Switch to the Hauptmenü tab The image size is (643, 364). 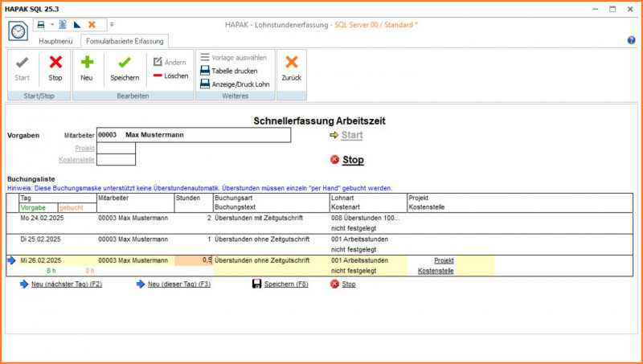click(x=56, y=40)
